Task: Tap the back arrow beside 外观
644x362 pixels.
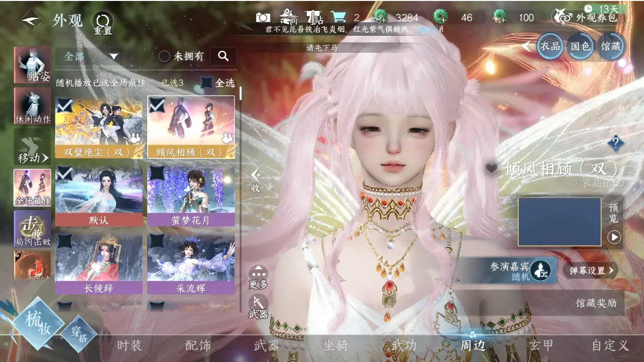Action: 33,21
